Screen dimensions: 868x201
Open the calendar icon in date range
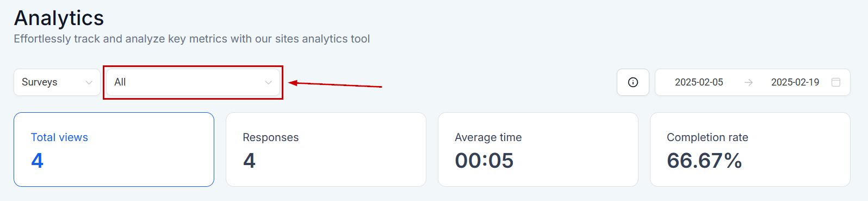[x=836, y=82]
